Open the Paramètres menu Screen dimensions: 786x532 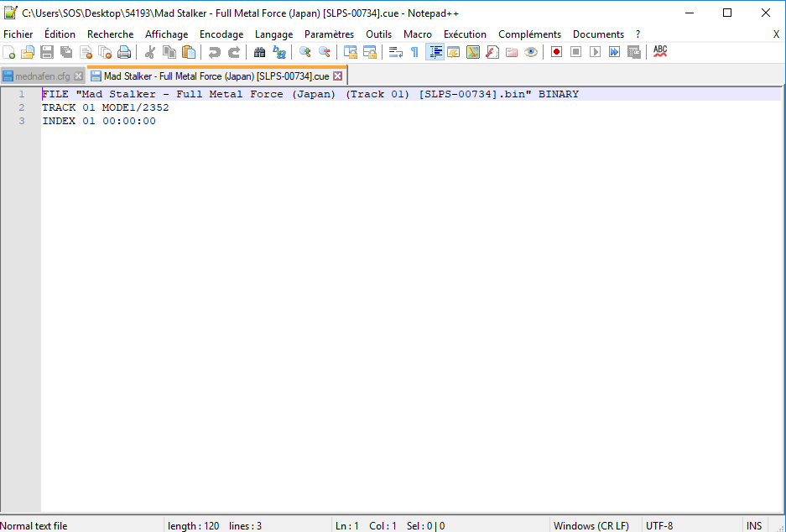click(x=330, y=34)
